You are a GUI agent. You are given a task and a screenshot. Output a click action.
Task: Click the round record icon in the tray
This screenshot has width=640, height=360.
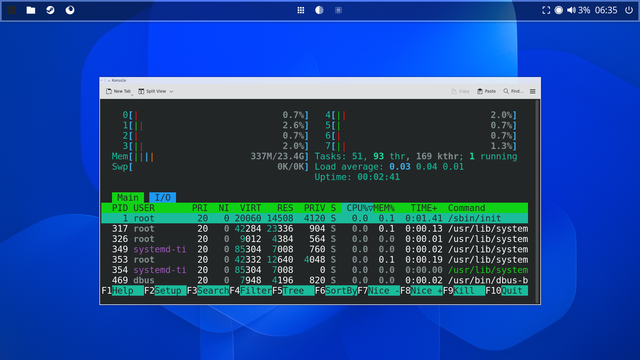coord(559,10)
